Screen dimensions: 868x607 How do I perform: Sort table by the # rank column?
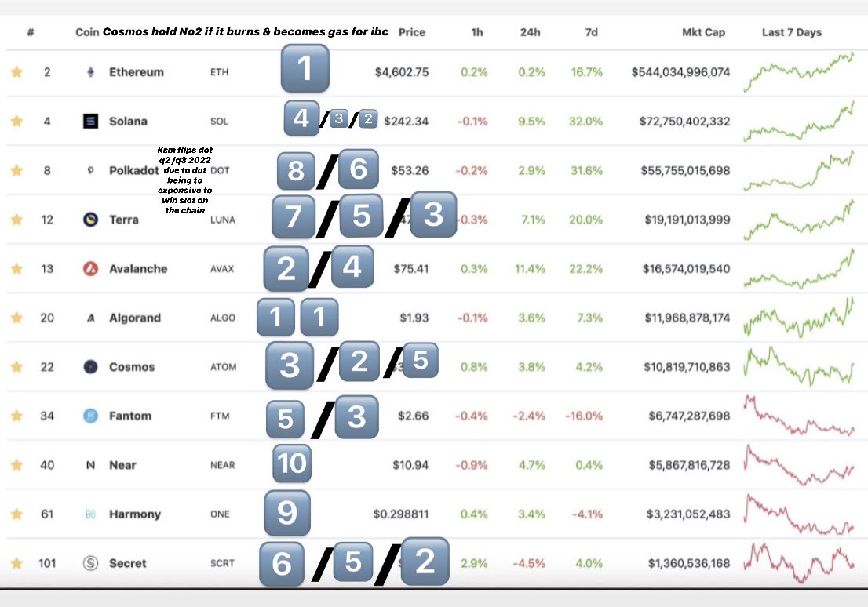(31, 32)
